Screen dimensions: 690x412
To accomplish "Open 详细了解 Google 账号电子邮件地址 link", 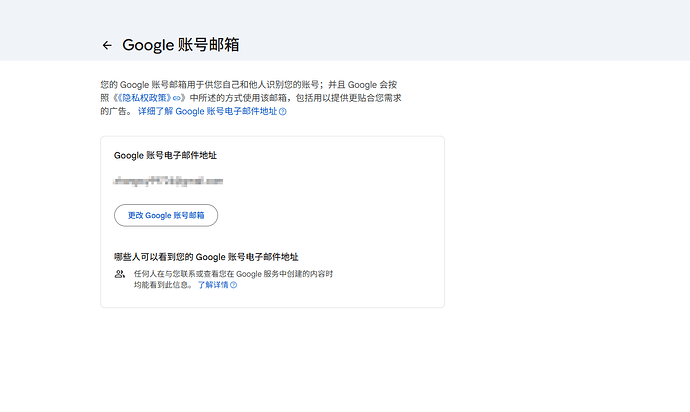I will tap(212, 111).
